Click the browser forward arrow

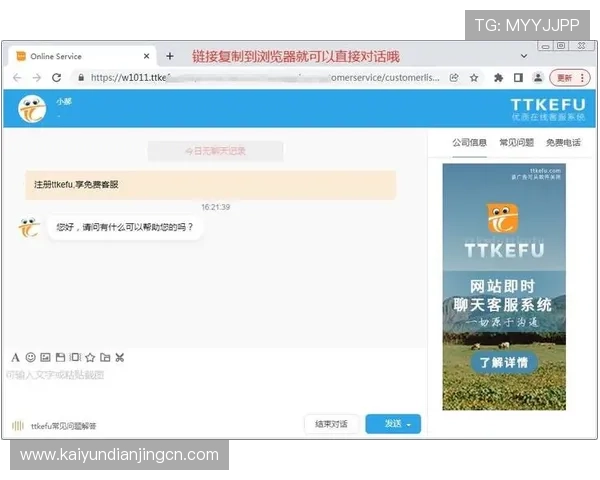point(37,78)
